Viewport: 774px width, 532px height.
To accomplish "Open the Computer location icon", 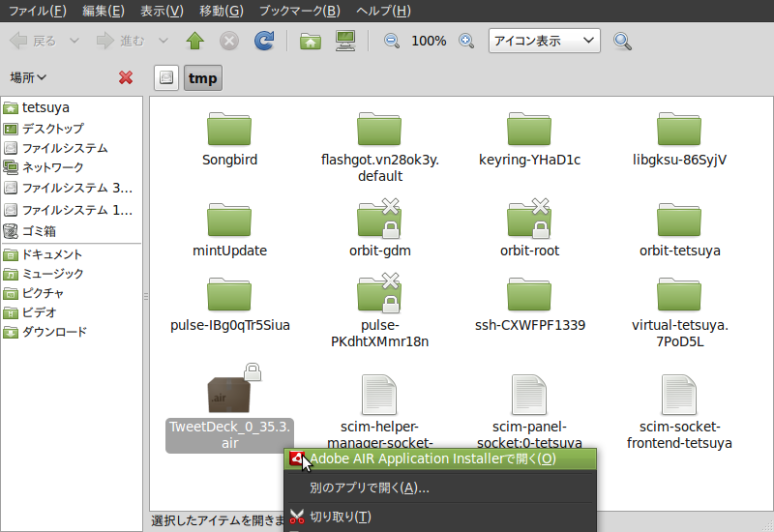I will [345, 41].
